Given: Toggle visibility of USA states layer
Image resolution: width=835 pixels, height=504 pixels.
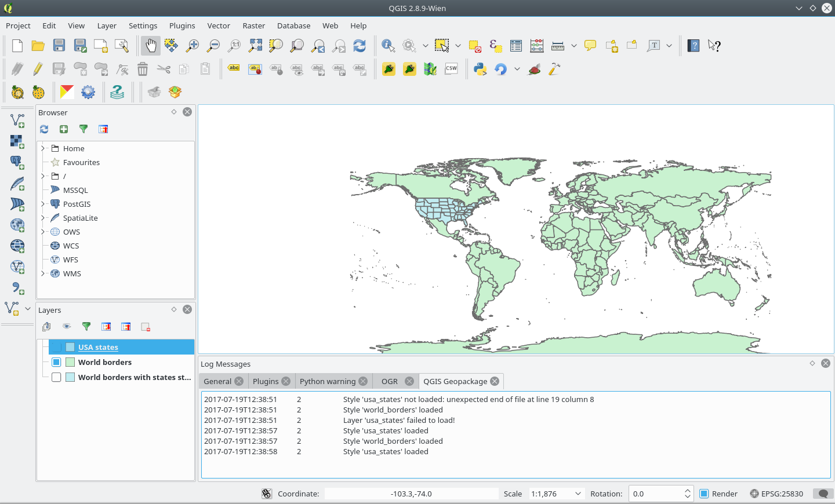Looking at the screenshot, I should [56, 347].
